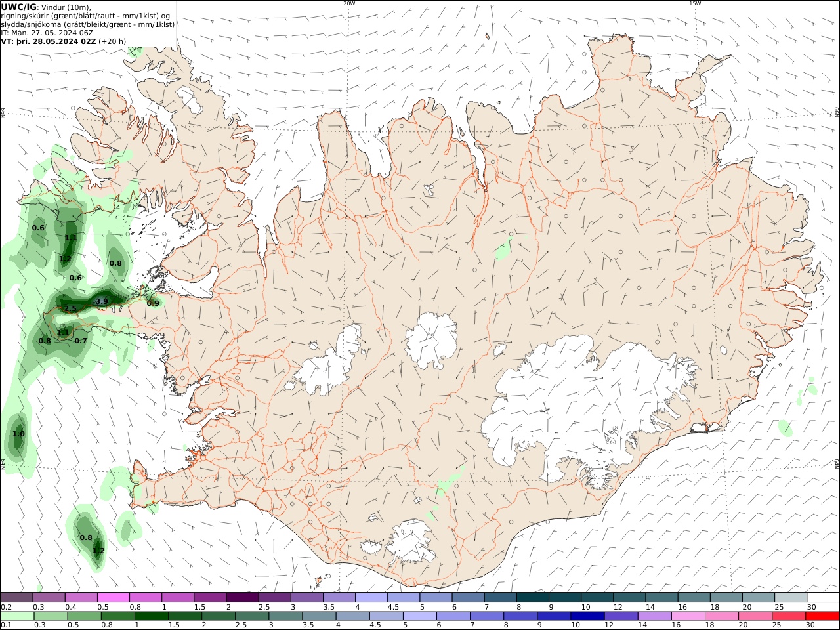Select the '(+20 h)' forecast offset text
This screenshot has height=630, width=840.
click(112, 41)
